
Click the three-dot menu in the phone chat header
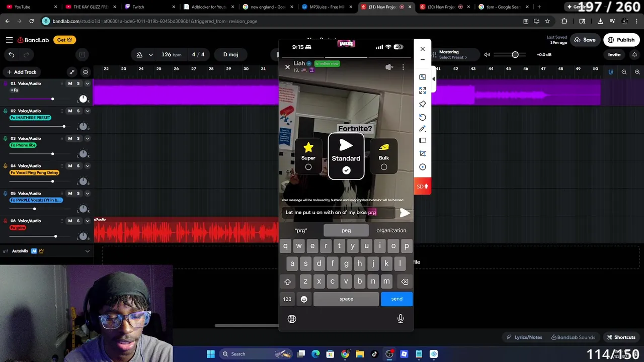click(x=403, y=67)
